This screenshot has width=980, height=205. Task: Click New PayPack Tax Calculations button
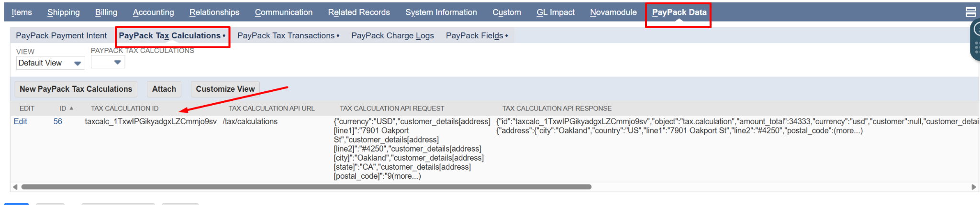76,89
